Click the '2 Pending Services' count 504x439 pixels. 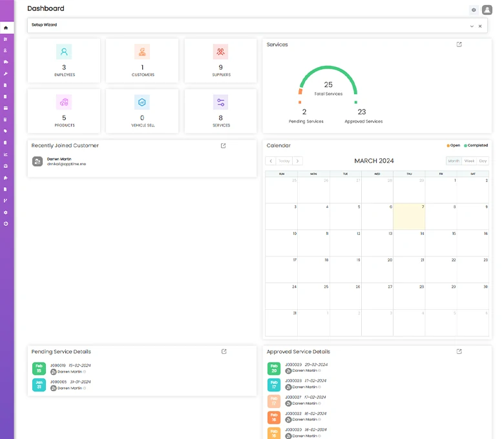point(304,112)
